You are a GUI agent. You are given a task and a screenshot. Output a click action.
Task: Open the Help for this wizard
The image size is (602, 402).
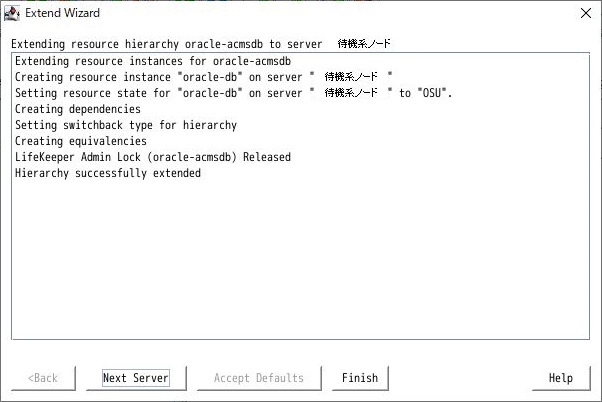click(x=561, y=378)
